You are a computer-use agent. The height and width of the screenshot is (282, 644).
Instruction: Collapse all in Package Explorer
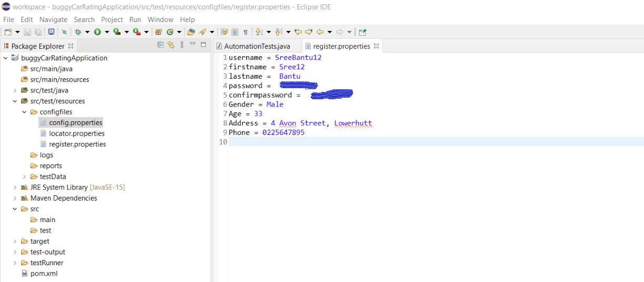pyautogui.click(x=160, y=45)
